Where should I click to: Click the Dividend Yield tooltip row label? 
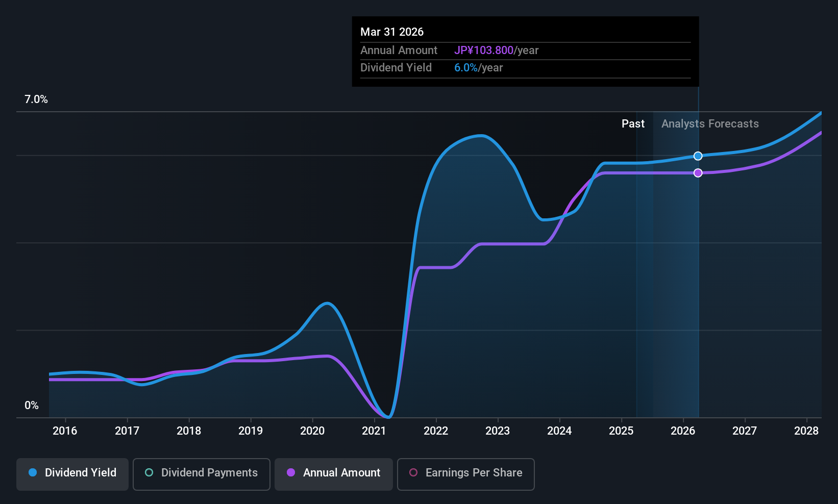[x=396, y=68]
